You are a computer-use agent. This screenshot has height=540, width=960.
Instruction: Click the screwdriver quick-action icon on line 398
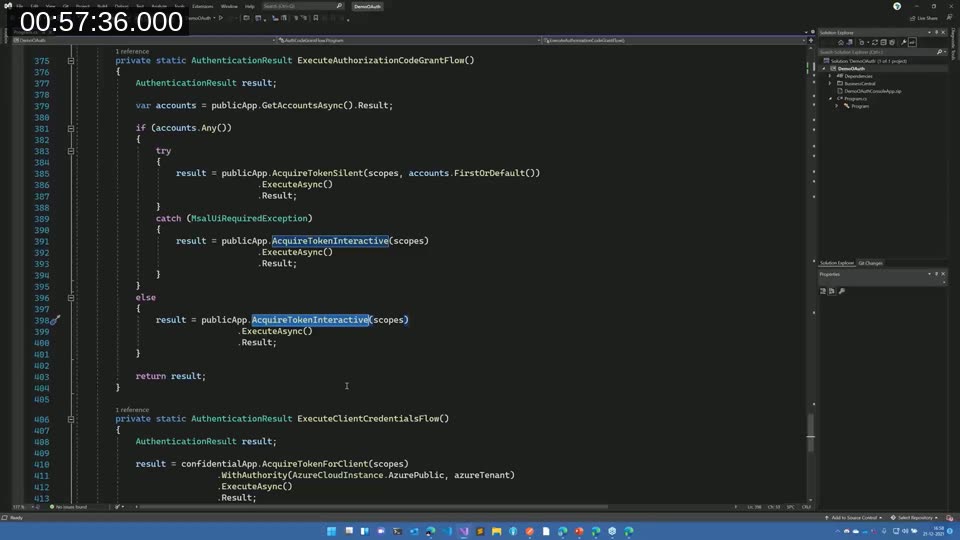pyautogui.click(x=55, y=320)
